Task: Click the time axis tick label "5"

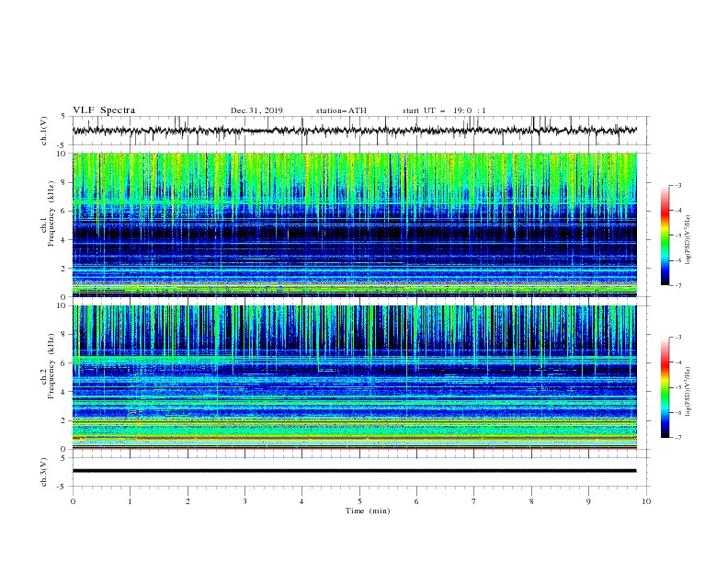Action: 359,501
